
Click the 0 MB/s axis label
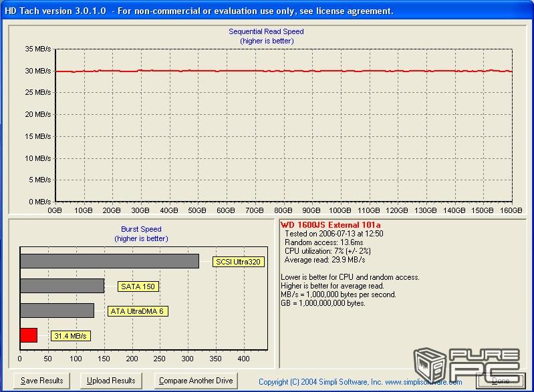(x=39, y=202)
